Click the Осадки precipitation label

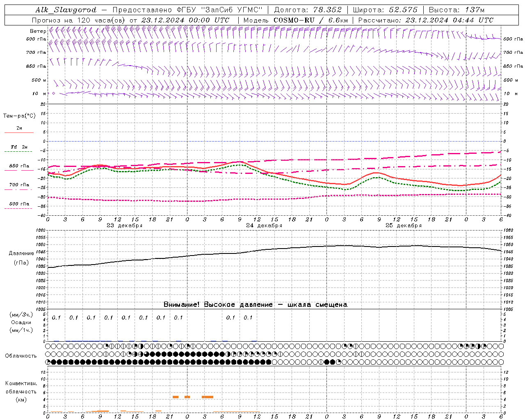tap(21, 322)
